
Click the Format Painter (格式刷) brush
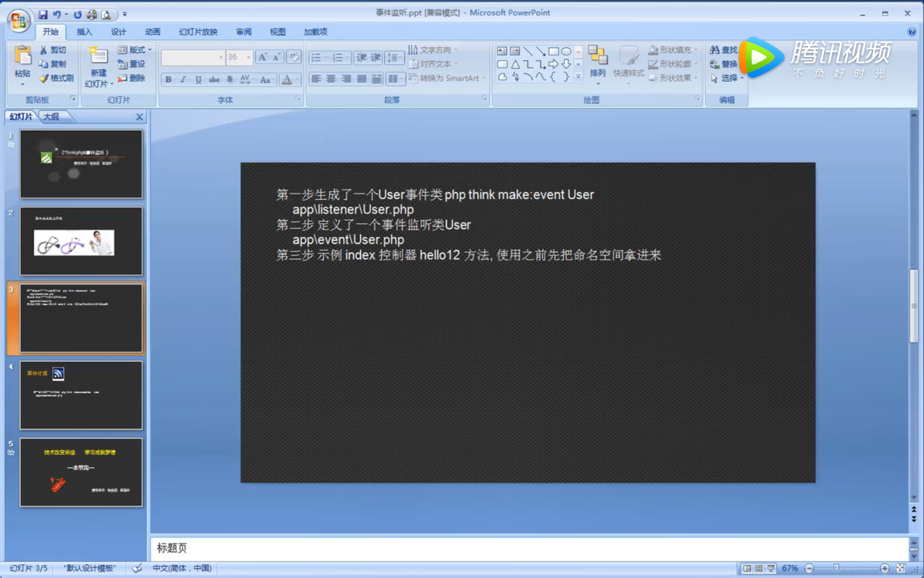[56, 78]
